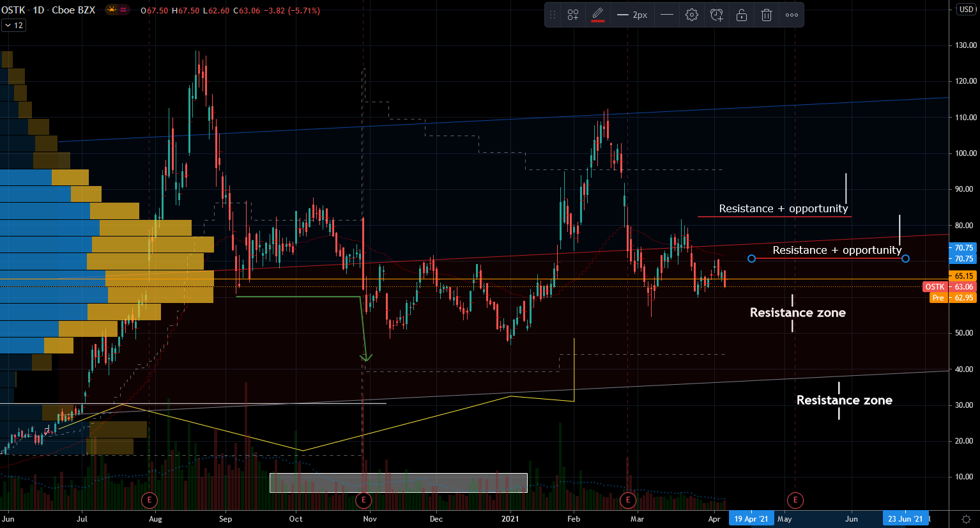Click the pink approximate-sign data status icon
The image size is (980, 528).
(x=123, y=10)
